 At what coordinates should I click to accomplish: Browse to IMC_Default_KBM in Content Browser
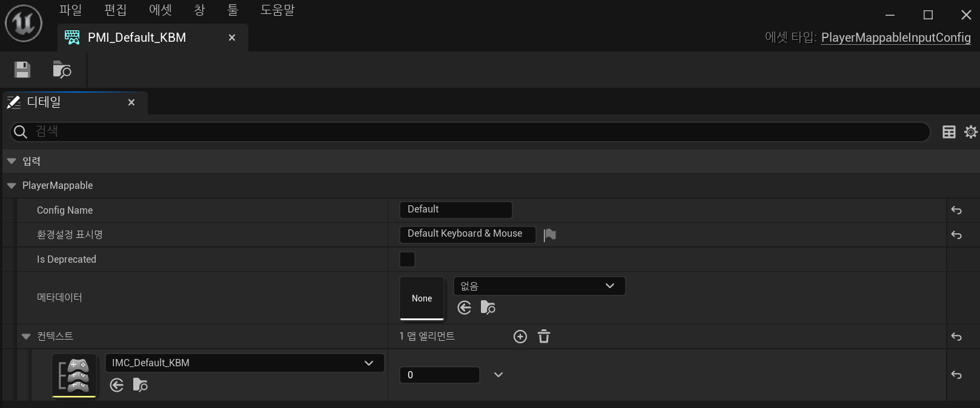pos(140,385)
